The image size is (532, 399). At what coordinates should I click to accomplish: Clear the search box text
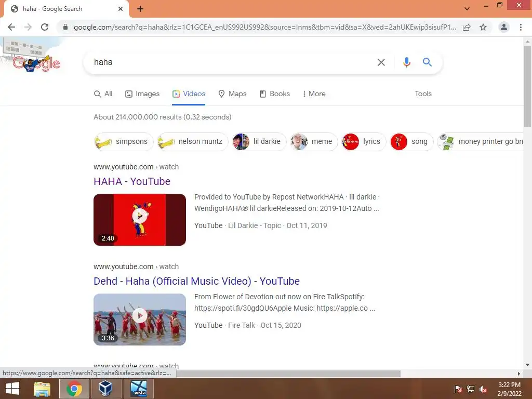(x=381, y=62)
